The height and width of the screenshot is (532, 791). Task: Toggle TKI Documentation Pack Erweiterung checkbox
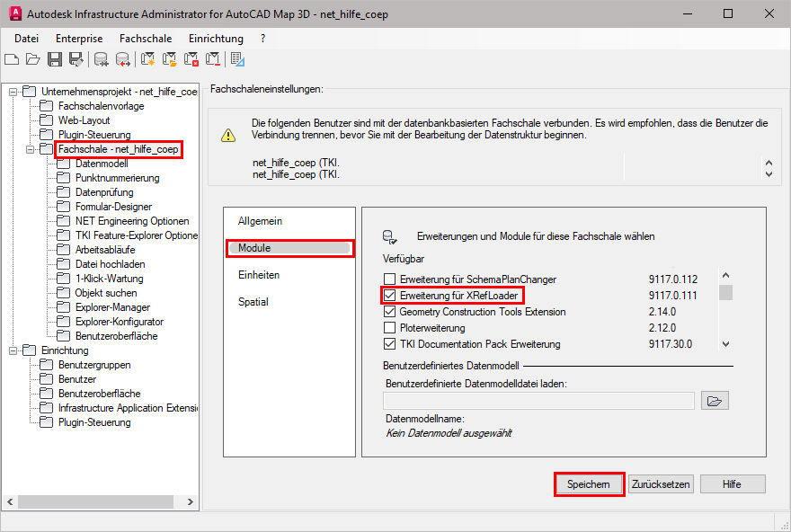tap(389, 344)
